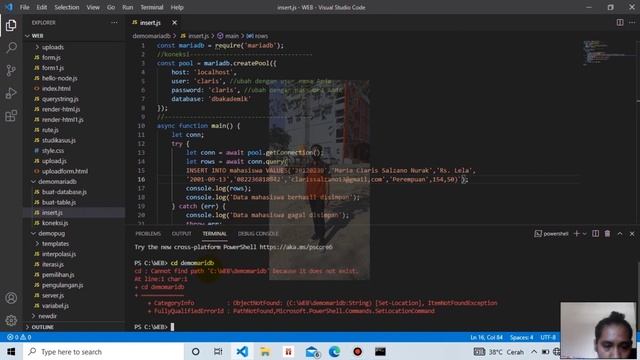Click the Explorer more actions ellipsis
Image resolution: width=640 pixels, height=360 pixels.
[x=114, y=23]
